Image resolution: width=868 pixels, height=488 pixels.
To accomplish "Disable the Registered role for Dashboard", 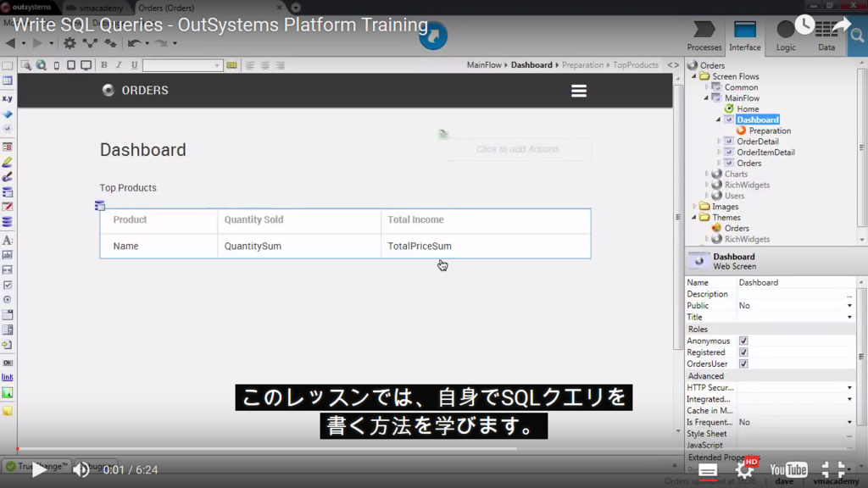I will coord(743,352).
